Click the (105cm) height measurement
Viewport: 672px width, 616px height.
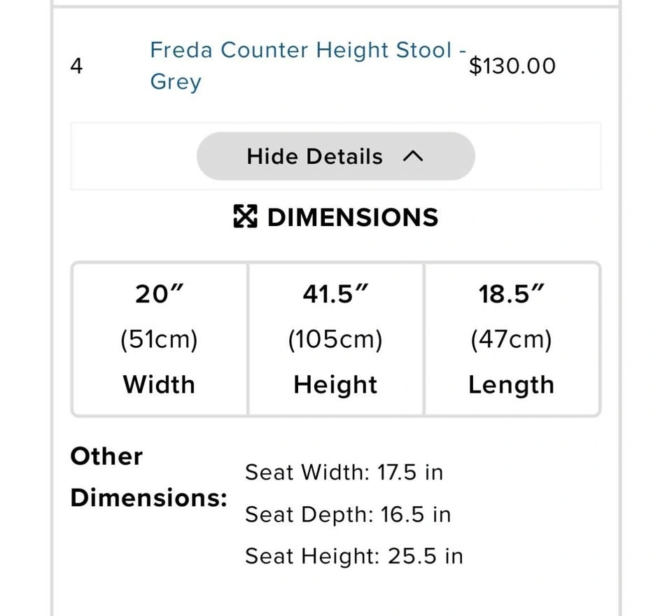[x=335, y=339]
